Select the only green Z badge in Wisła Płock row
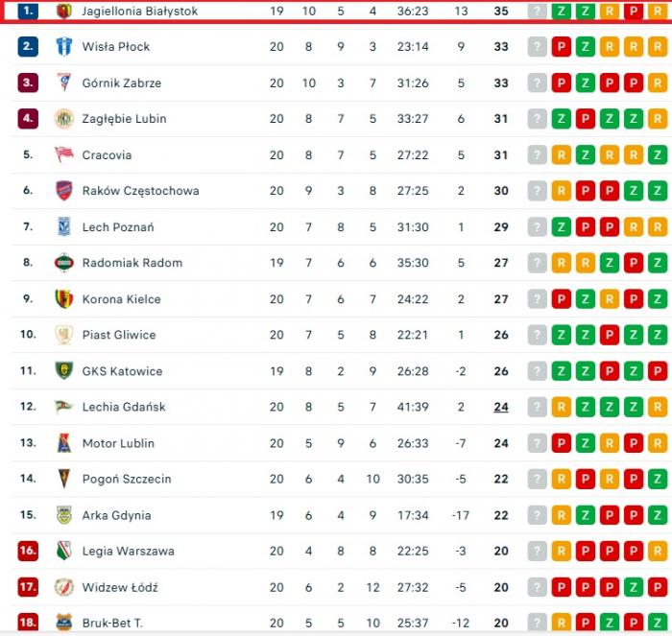The image size is (672, 636). (x=586, y=47)
